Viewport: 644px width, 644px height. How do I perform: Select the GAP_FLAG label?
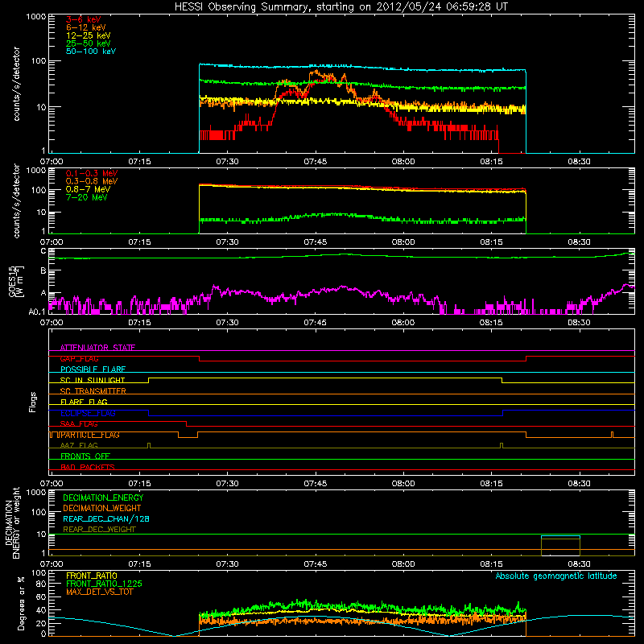tap(79, 358)
